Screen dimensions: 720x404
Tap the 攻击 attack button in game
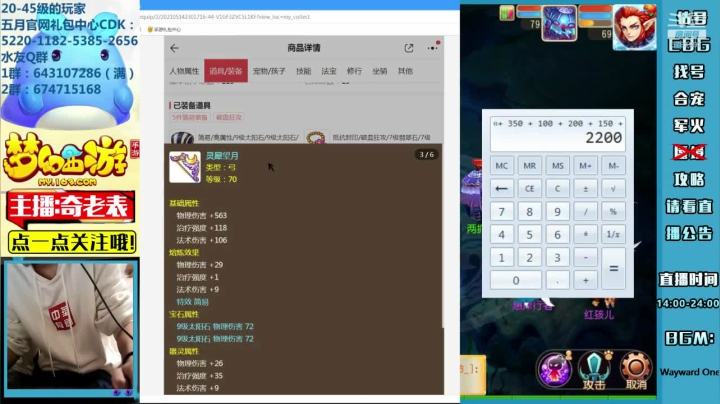click(594, 370)
